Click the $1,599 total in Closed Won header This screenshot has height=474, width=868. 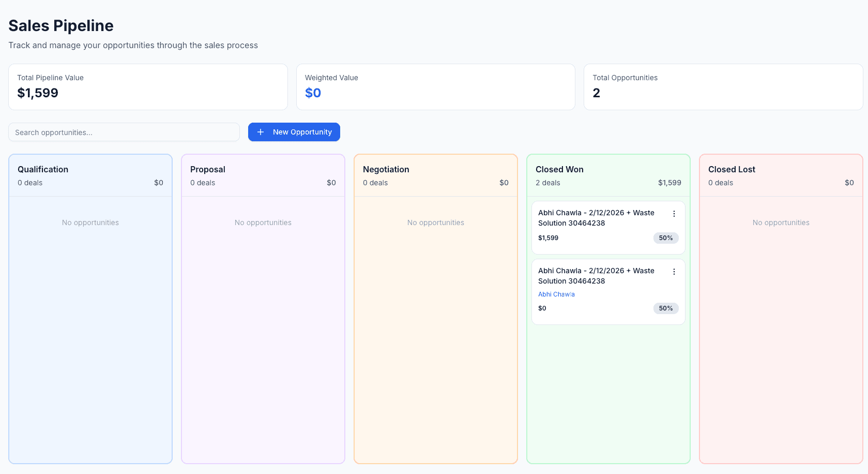[x=669, y=183]
